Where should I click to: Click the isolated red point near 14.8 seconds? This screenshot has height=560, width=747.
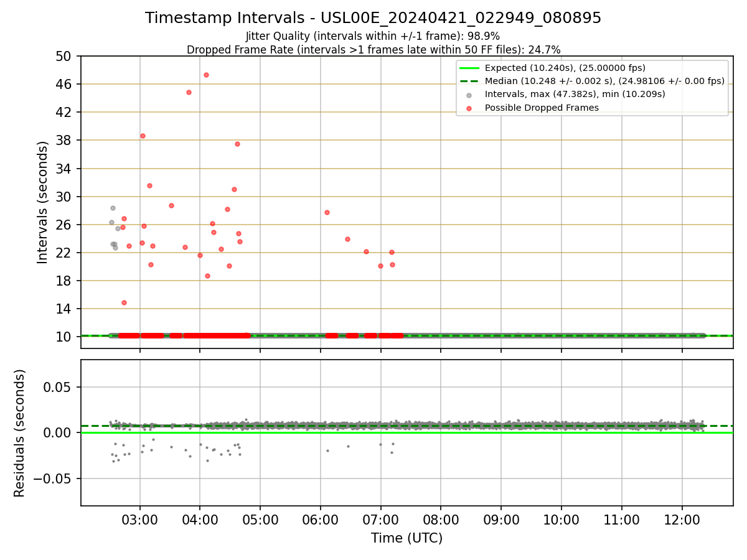[x=124, y=302]
